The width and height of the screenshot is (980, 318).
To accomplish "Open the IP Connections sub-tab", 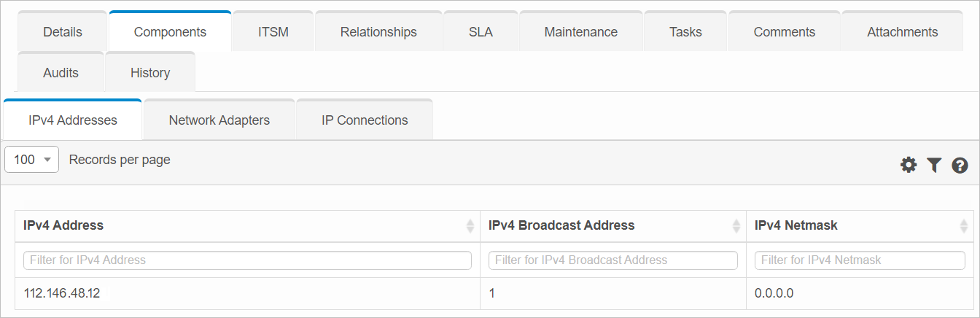I will (x=365, y=120).
